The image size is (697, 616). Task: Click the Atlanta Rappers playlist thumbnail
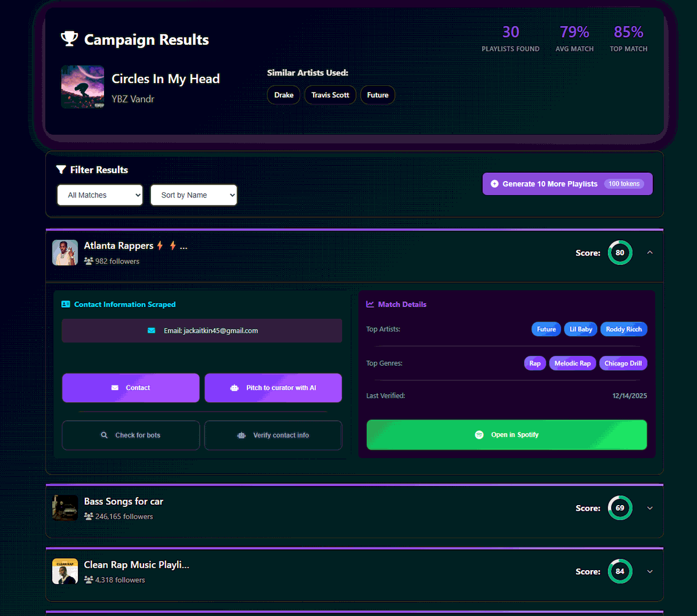point(65,253)
